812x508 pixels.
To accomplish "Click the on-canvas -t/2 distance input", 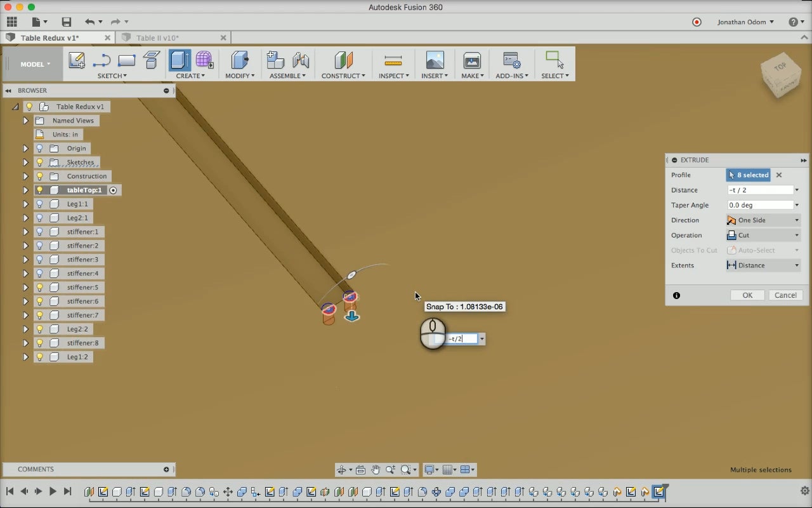I will click(x=461, y=339).
